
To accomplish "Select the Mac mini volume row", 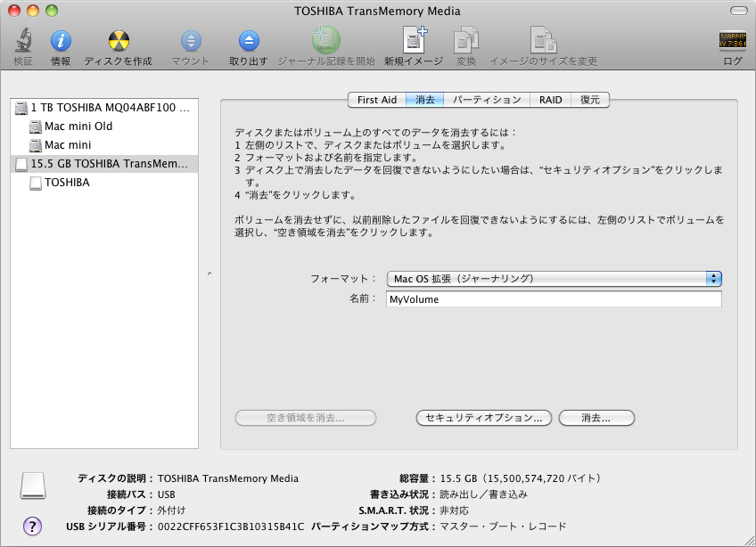I will point(104,145).
